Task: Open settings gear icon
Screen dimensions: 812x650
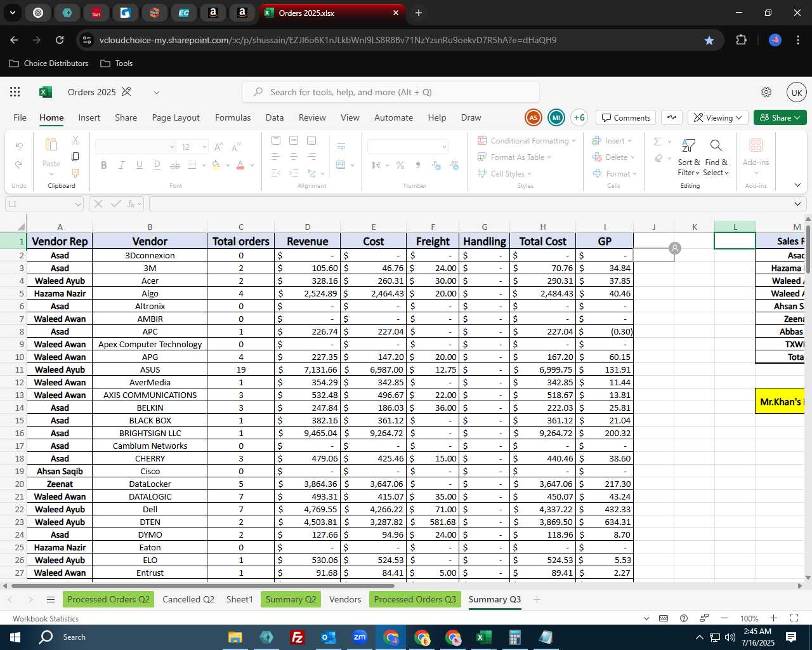Action: 766,92
